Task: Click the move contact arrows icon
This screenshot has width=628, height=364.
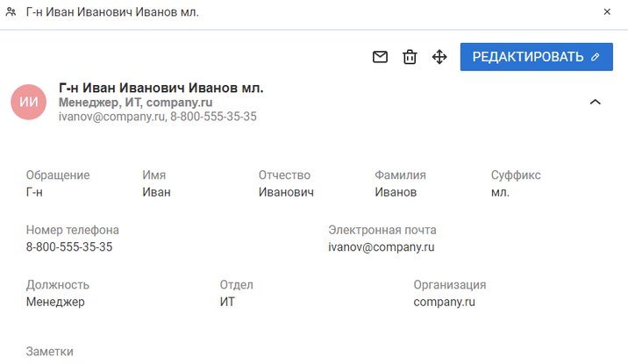Action: pyautogui.click(x=439, y=57)
